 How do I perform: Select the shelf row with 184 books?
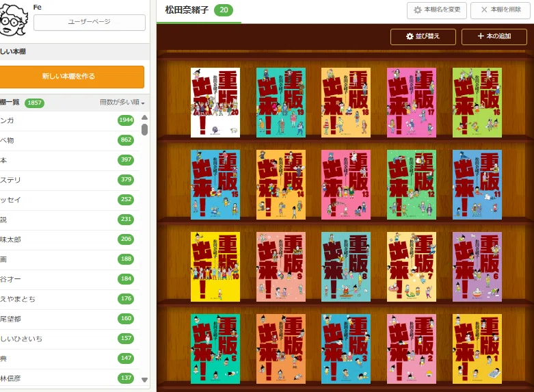[x=70, y=279]
